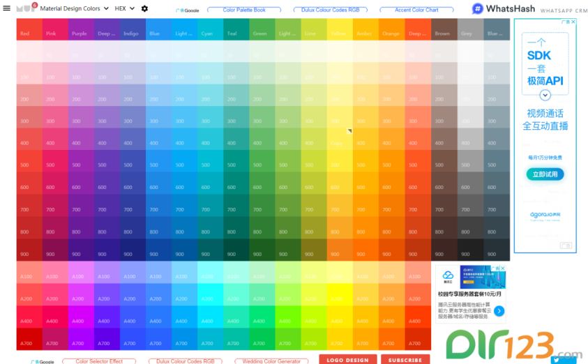
Task: Click the Tencent ad thumbnail image
Action: 483,277
